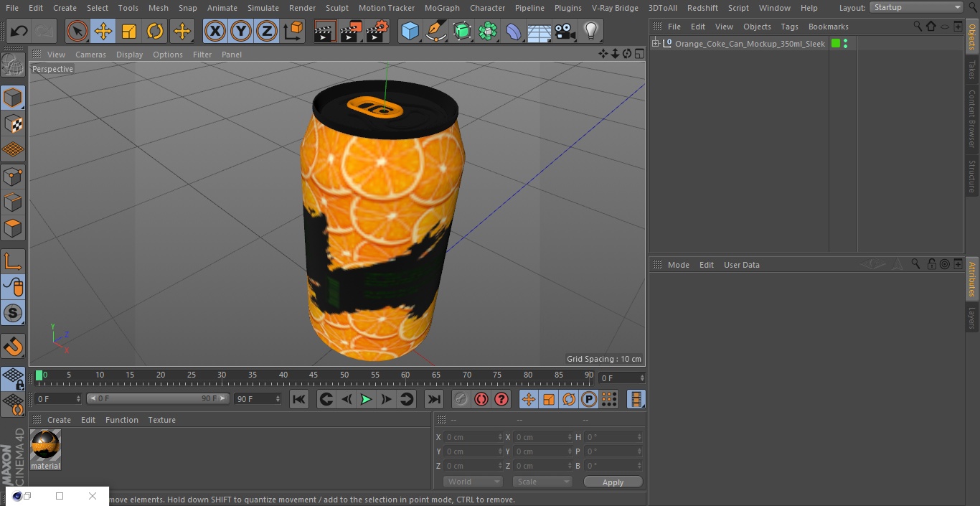Click Play Forward button
Viewport: 980px width, 506px height.
[x=366, y=399]
